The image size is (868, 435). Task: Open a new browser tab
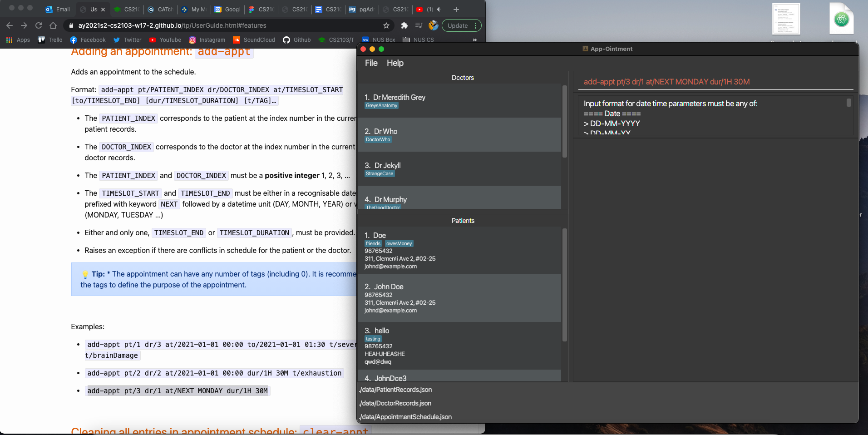pyautogui.click(x=455, y=10)
